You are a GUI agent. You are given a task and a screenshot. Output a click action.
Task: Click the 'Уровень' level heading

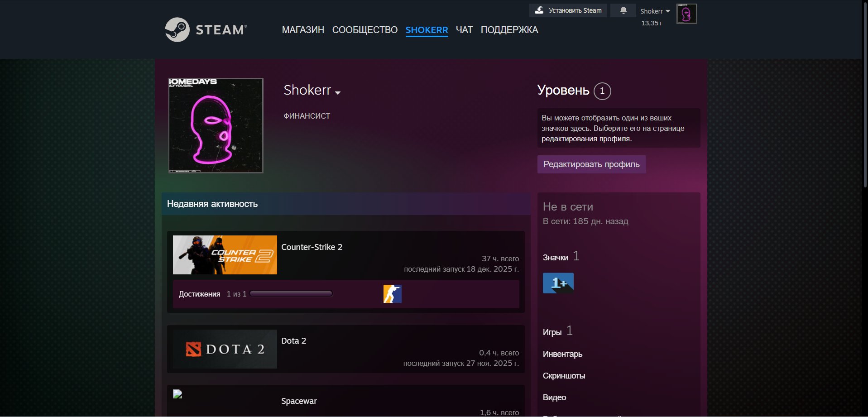tap(563, 90)
